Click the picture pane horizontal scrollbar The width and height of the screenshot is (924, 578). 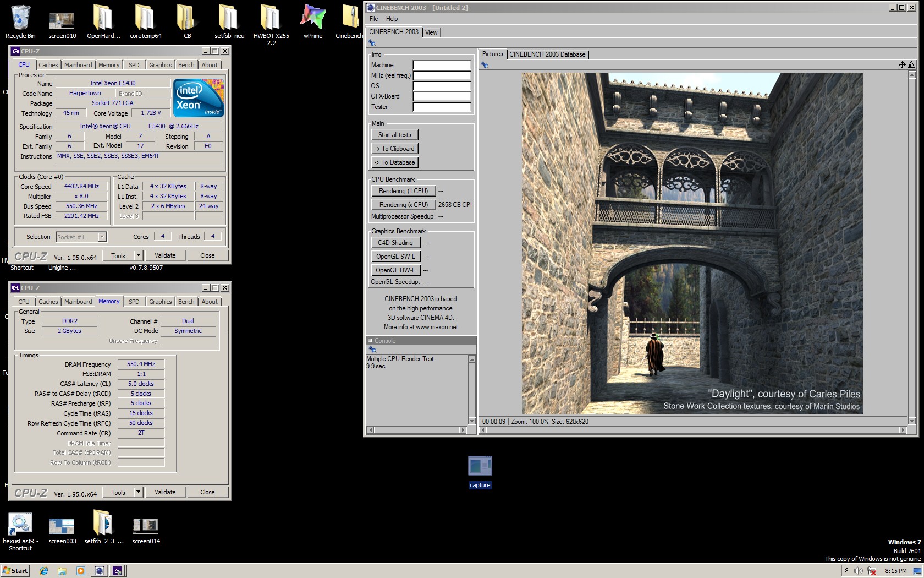[693, 430]
